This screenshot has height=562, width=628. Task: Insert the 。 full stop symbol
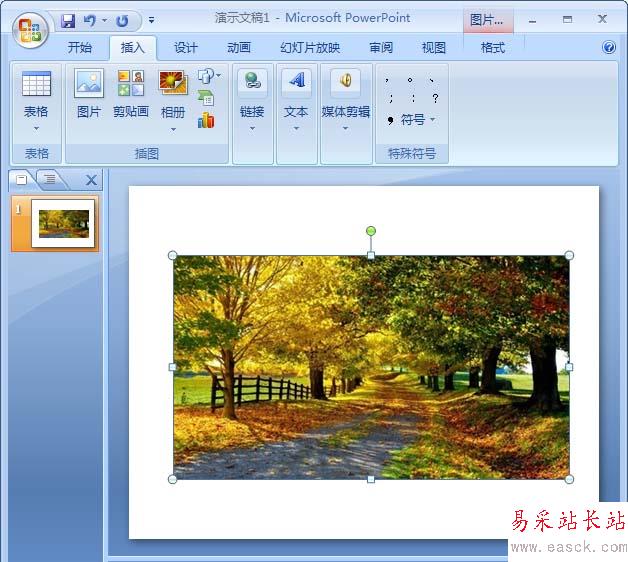pyautogui.click(x=410, y=80)
